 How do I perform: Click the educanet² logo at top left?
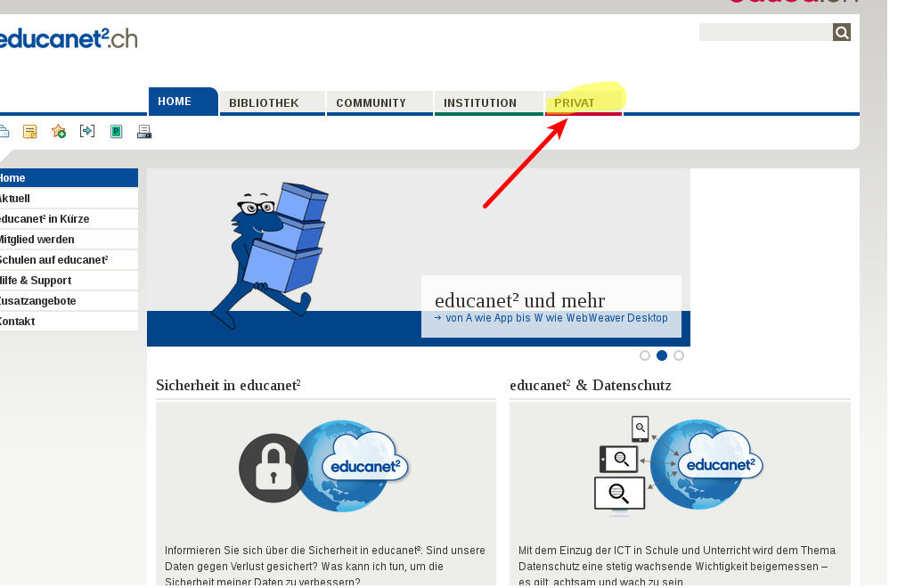point(67,38)
